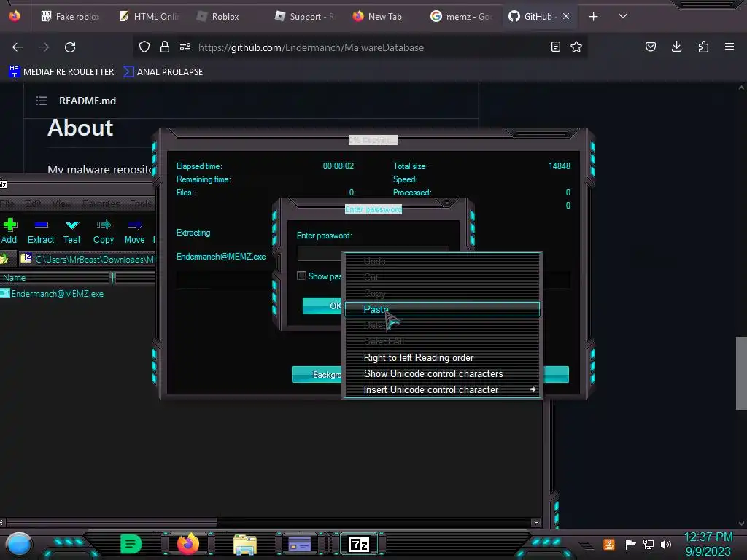Image resolution: width=747 pixels, height=560 pixels.
Task: Switch to the Support tab
Action: pos(306,17)
